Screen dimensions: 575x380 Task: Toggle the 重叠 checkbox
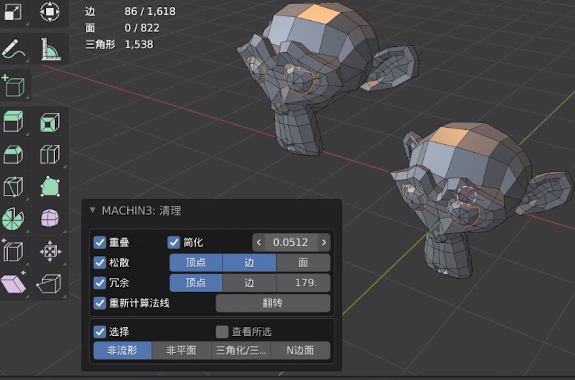click(99, 242)
